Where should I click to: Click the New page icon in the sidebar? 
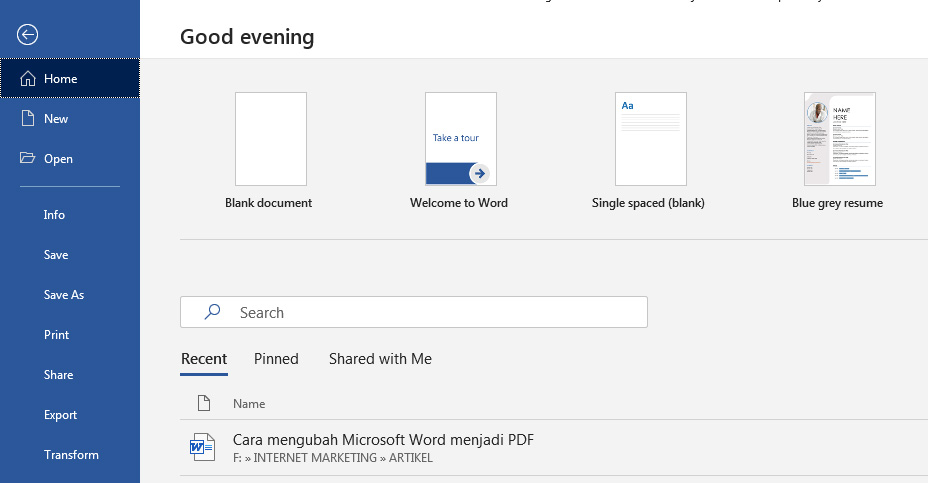point(28,118)
